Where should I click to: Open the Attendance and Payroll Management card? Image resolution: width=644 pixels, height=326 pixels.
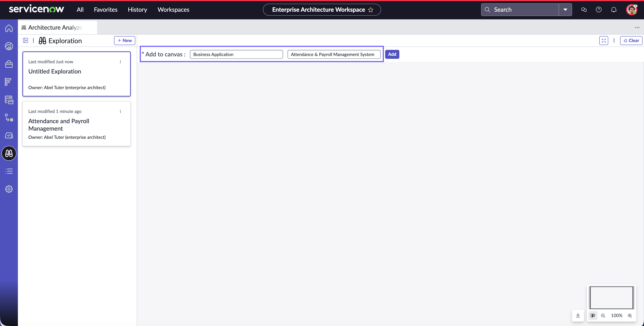click(77, 124)
